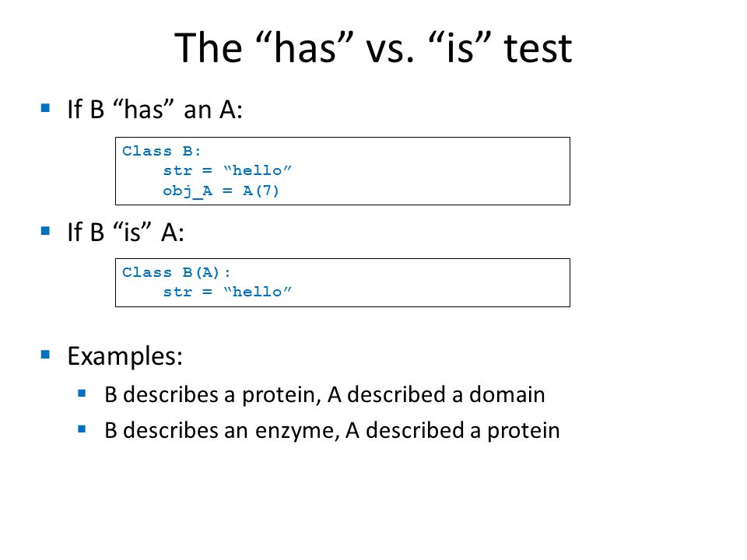Click the blue bullet beside 'If B "has" an A:'
The image size is (747, 560).
point(46,109)
